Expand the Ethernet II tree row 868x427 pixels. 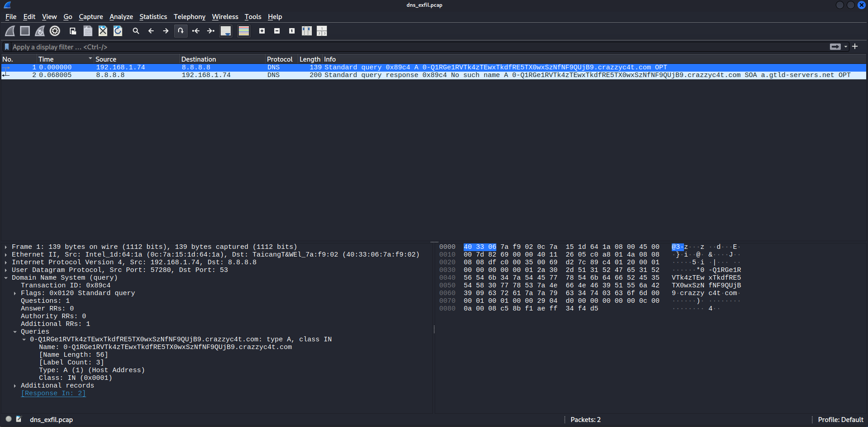tap(5, 255)
